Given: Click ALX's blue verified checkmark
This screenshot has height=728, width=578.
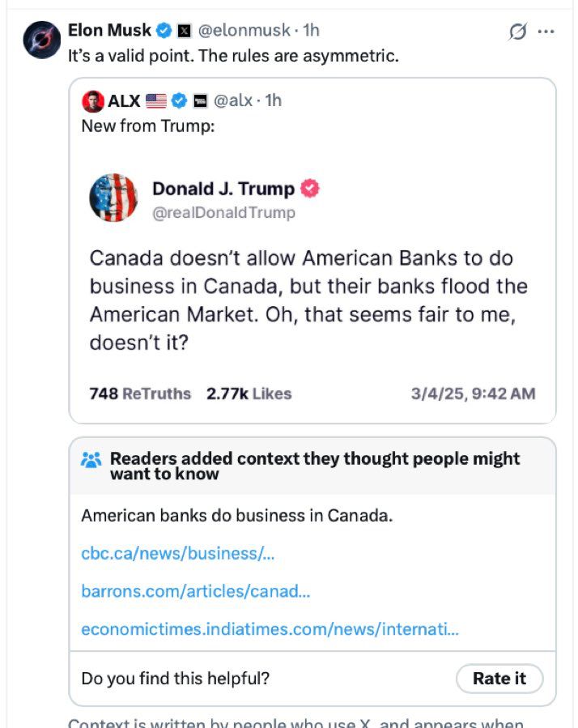Looking at the screenshot, I should pos(179,100).
